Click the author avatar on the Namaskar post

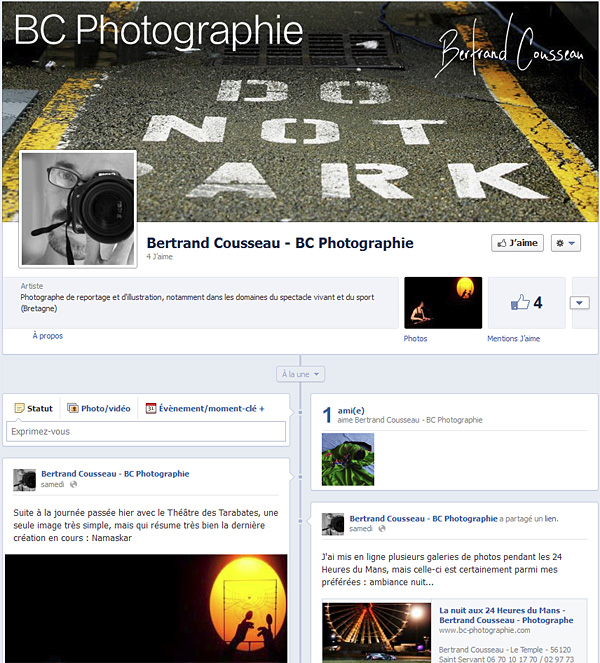pos(25,480)
